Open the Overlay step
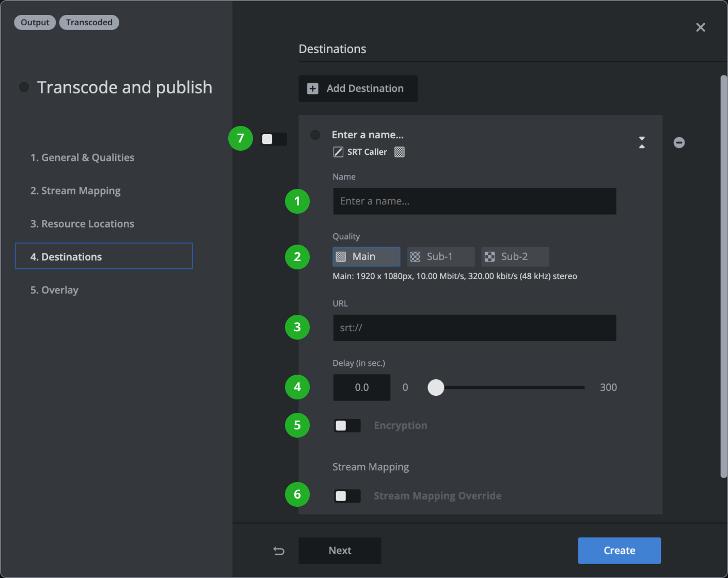This screenshot has width=728, height=578. pos(54,290)
